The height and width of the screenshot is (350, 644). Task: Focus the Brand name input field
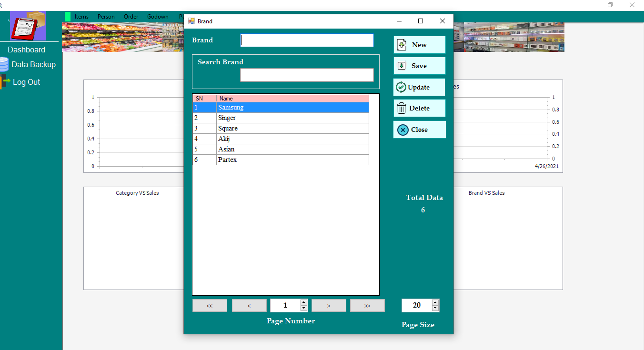[x=307, y=40]
